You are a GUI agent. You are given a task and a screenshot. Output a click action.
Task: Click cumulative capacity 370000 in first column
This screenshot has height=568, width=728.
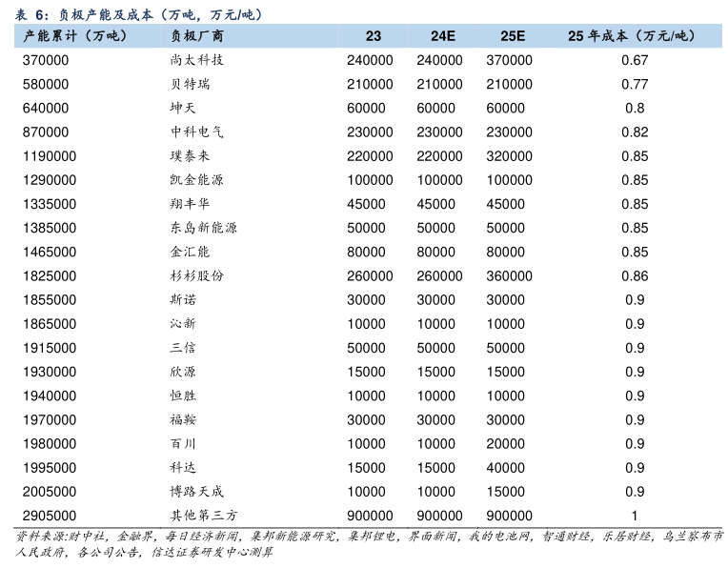coord(46,60)
